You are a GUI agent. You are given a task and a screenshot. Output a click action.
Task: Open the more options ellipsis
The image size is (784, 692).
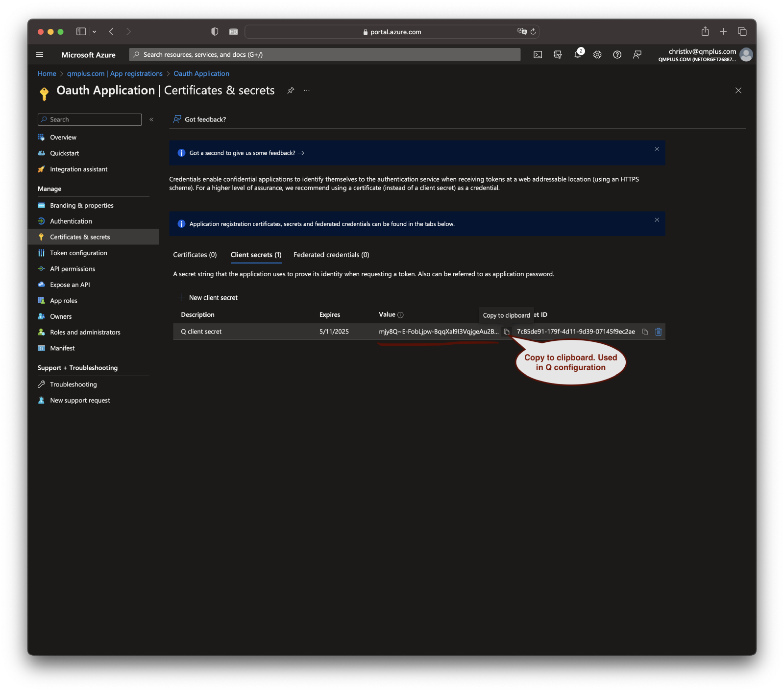[307, 91]
